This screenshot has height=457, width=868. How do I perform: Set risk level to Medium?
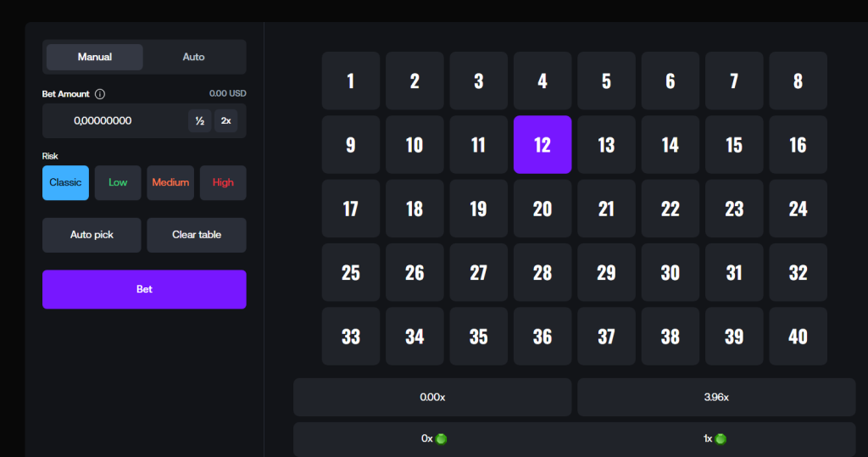[170, 183]
